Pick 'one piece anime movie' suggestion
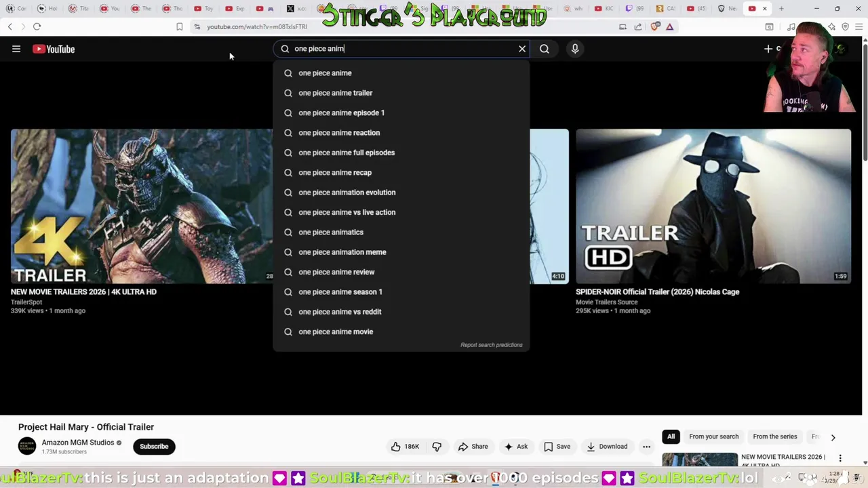The height and width of the screenshot is (488, 868). [401, 331]
